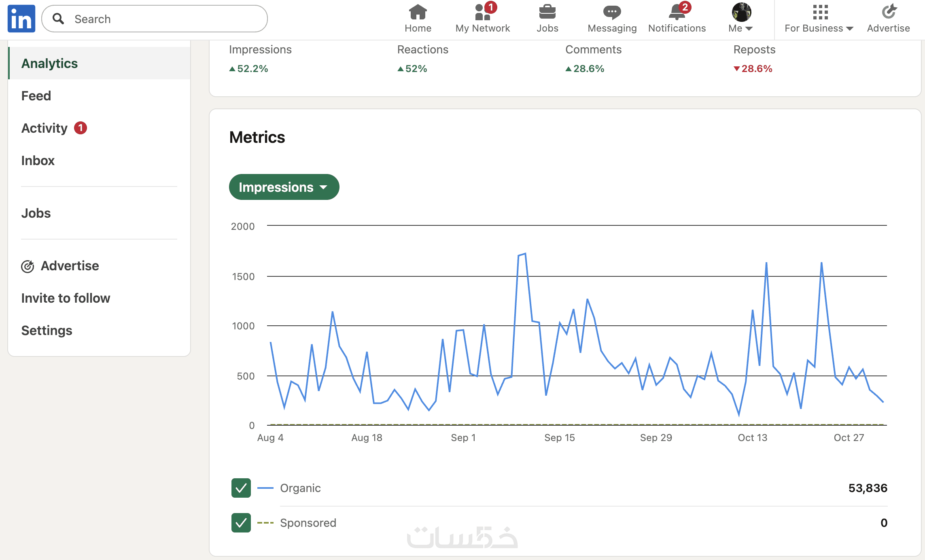Viewport: 925px width, 560px height.
Task: Open Settings in the sidebar
Action: [x=47, y=331]
